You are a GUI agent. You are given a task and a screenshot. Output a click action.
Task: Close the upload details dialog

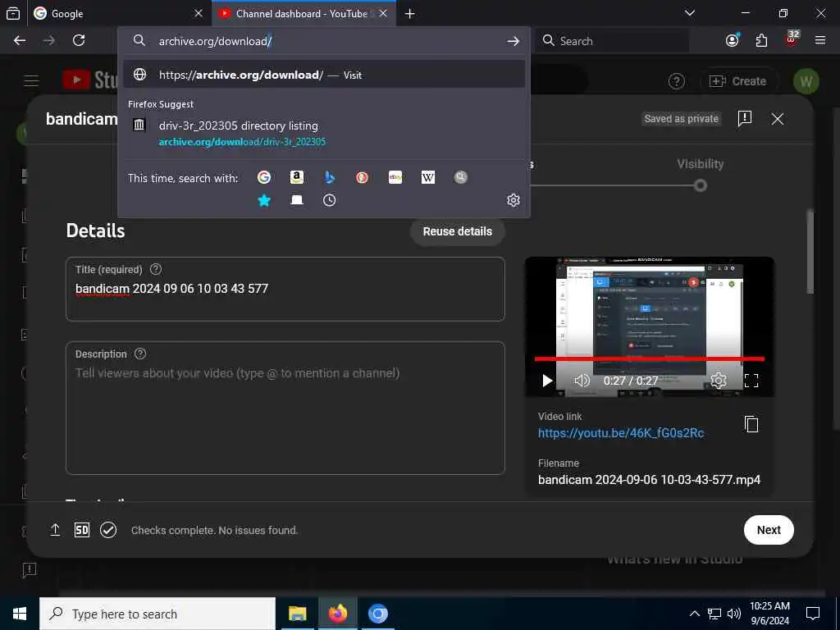click(x=778, y=119)
